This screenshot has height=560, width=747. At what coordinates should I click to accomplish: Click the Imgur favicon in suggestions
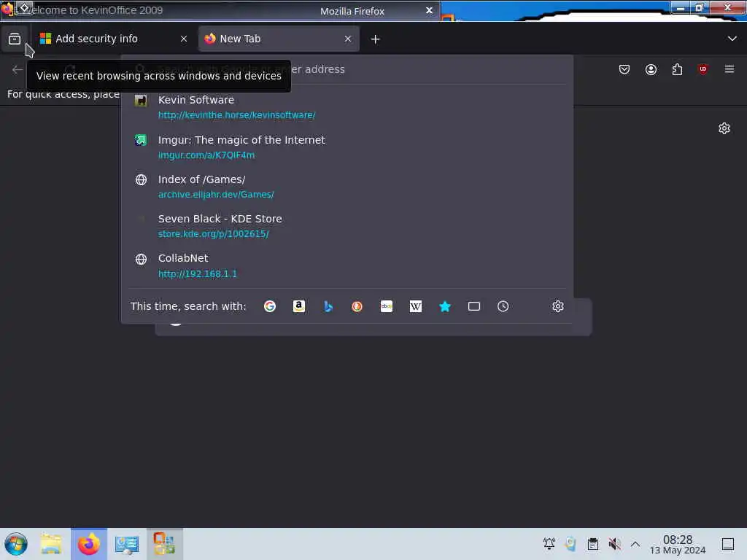point(141,140)
